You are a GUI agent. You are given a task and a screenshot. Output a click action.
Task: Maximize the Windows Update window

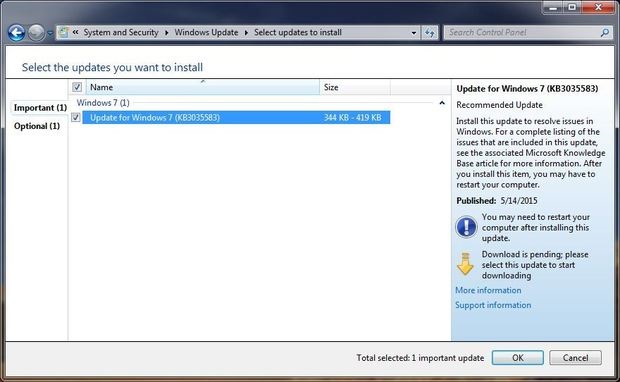click(572, 7)
